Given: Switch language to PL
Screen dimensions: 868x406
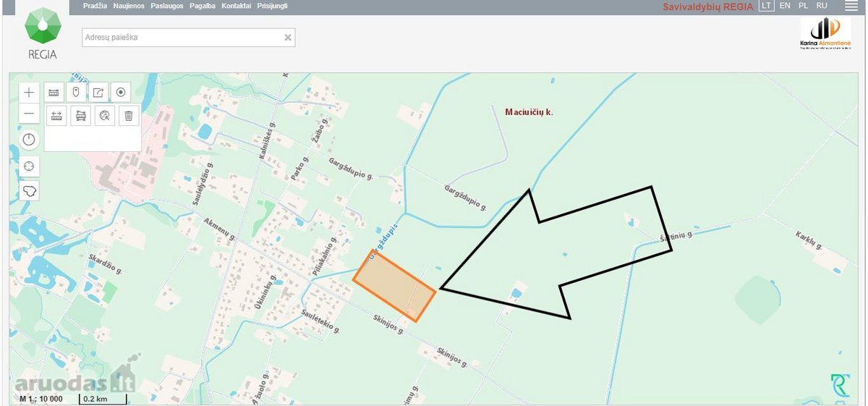Looking at the screenshot, I should 804,6.
